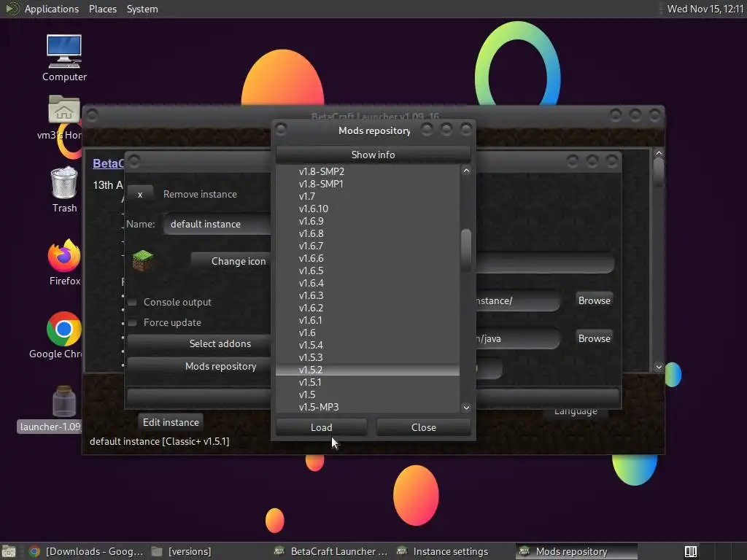Viewport: 747px width, 560px height.
Task: Select v1.8-SMP1 in the mod list
Action: pyautogui.click(x=368, y=184)
